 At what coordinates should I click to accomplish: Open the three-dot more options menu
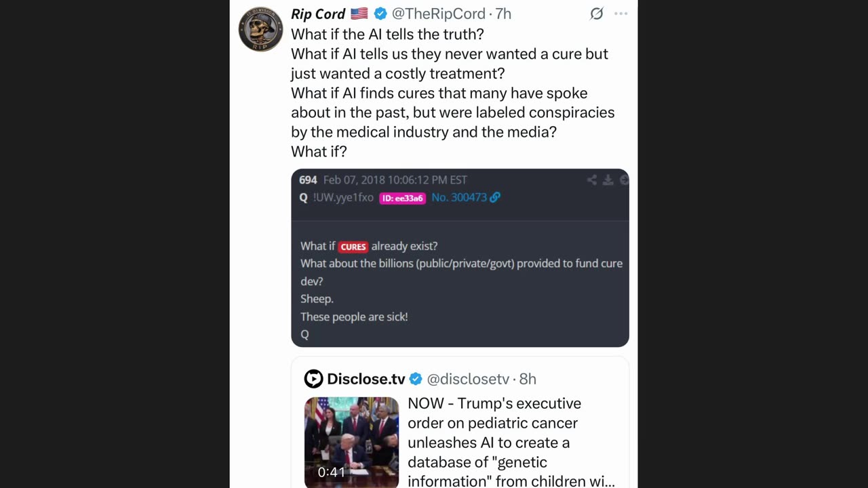[620, 14]
